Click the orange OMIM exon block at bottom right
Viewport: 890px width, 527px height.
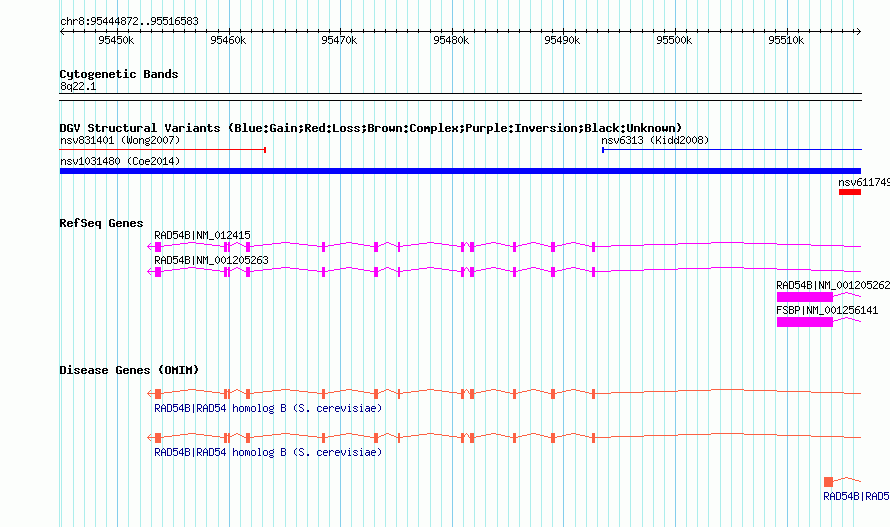point(829,482)
